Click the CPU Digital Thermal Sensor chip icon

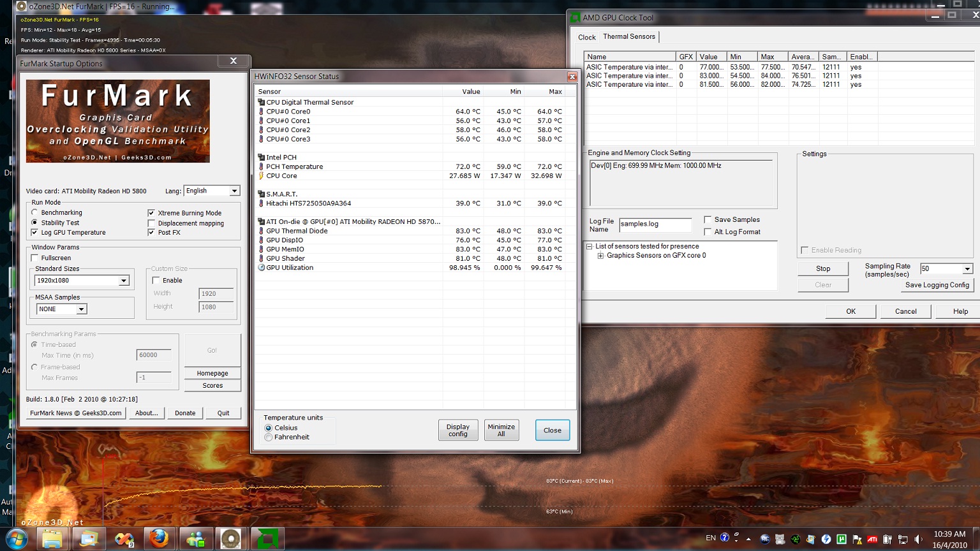261,102
